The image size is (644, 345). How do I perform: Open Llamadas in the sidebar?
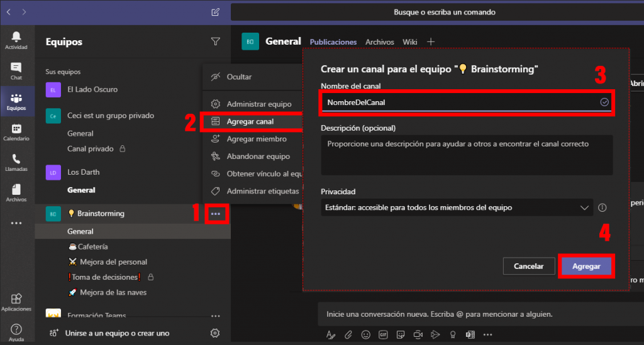(16, 162)
